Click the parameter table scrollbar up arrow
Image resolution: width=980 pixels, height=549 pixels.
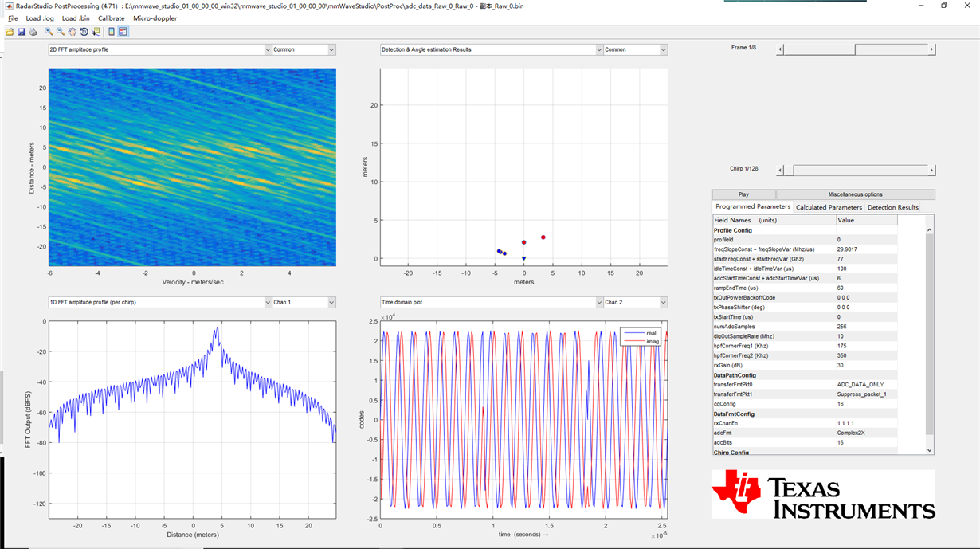click(x=930, y=229)
